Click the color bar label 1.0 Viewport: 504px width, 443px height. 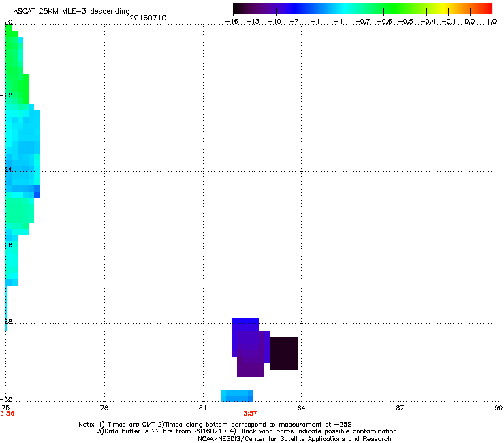[x=492, y=22]
